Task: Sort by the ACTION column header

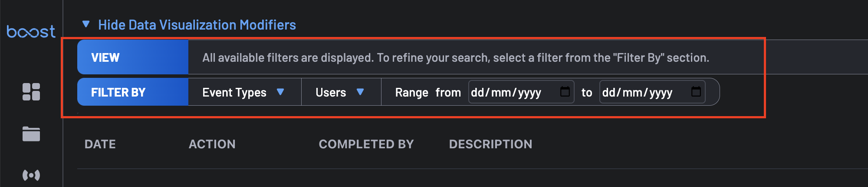Action: tap(212, 144)
